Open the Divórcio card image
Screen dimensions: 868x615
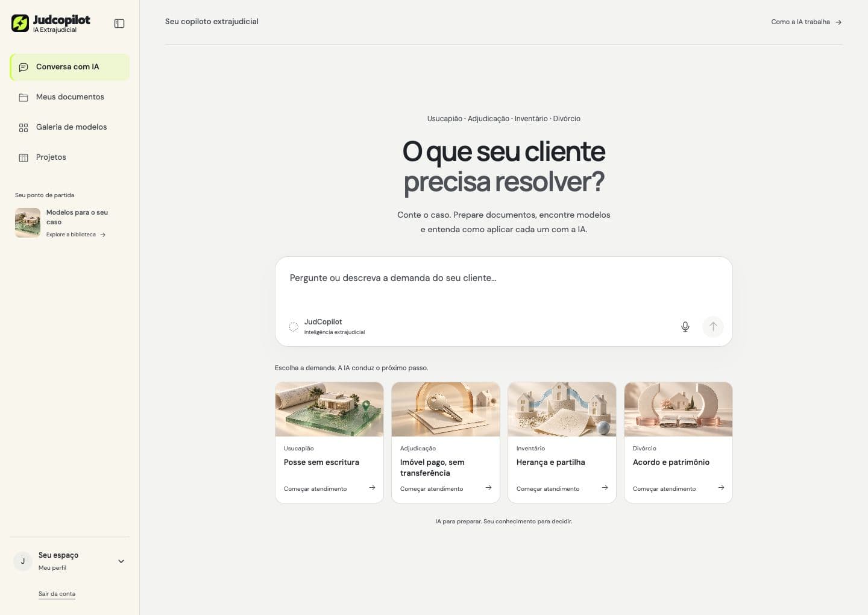coord(678,409)
